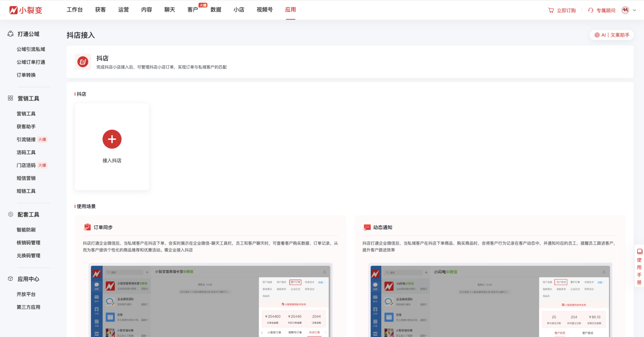644x337 pixels.
Task: Expand the account dropdown arrow
Action: point(634,10)
